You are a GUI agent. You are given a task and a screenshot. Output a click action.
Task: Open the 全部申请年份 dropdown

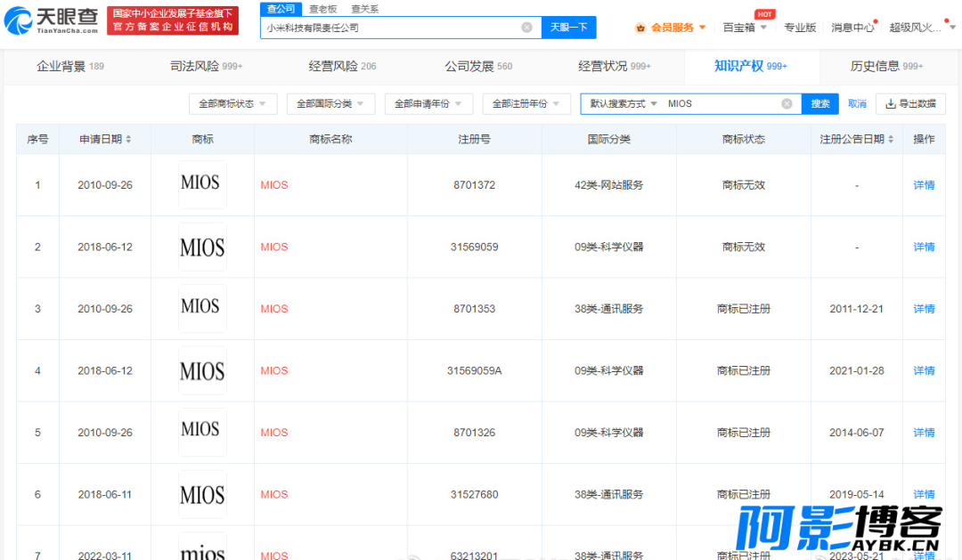428,104
